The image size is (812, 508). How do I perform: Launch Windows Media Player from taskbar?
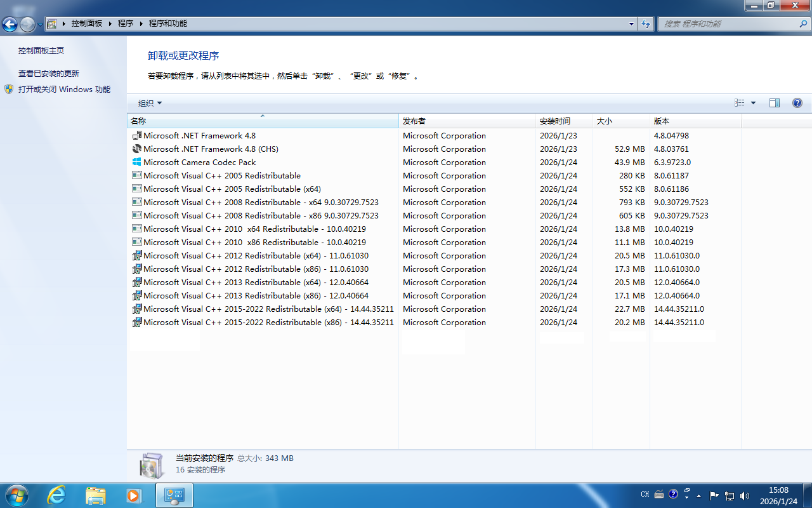pyautogui.click(x=133, y=495)
